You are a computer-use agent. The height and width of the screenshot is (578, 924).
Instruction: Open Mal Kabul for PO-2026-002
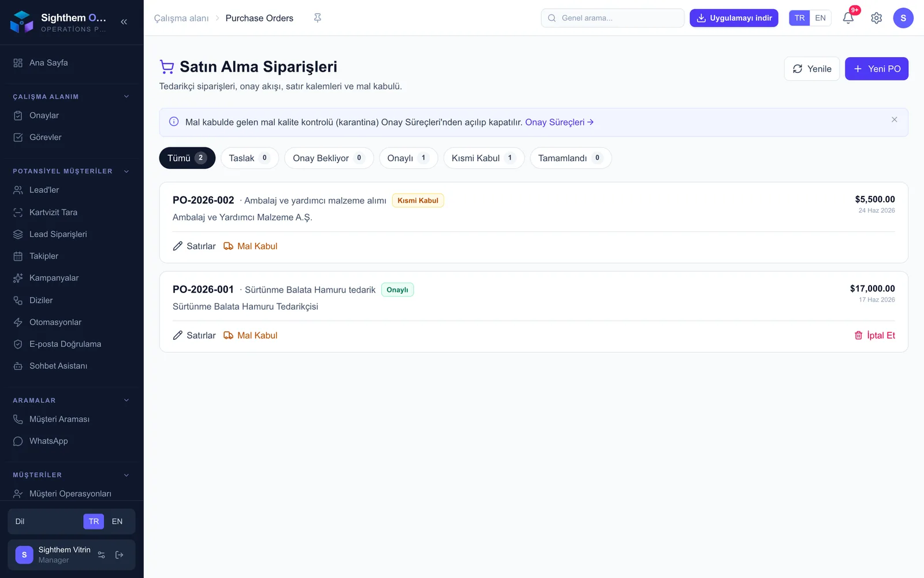[x=251, y=246]
